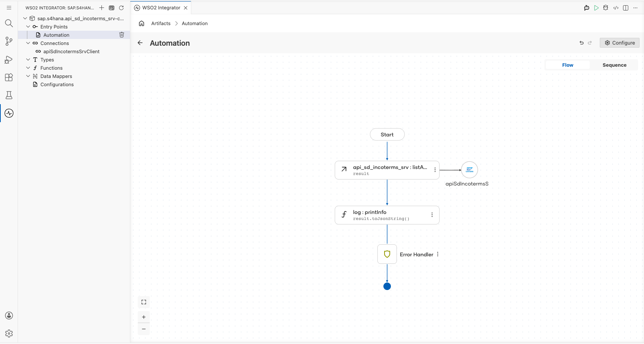The height and width of the screenshot is (344, 644).
Task: Click the apiSdIncotermsS connection circle
Action: tap(470, 170)
